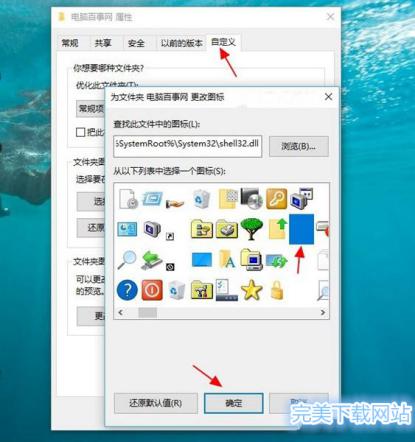Select the blue Run window icon

point(153,199)
